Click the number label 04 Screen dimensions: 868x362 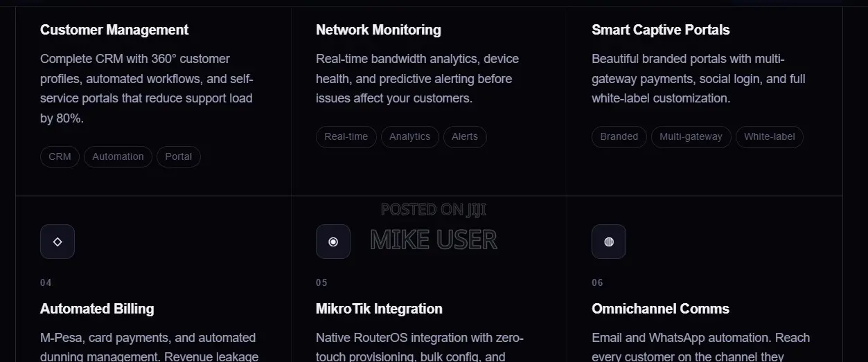(46, 282)
